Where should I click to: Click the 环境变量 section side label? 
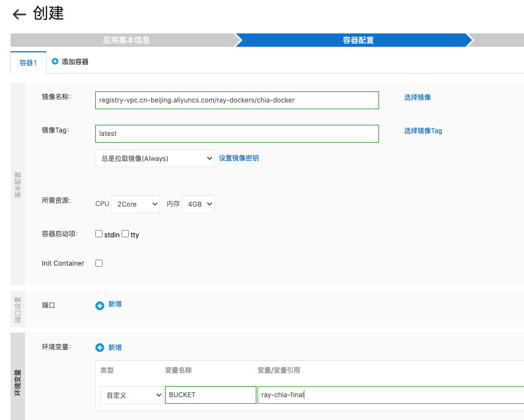18,383
